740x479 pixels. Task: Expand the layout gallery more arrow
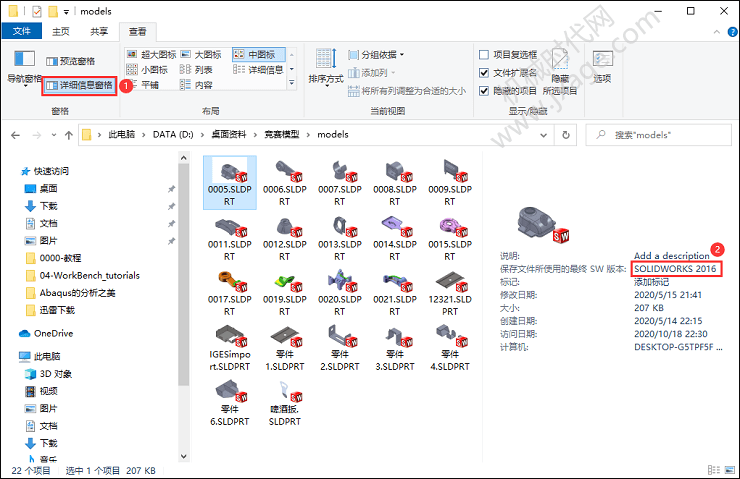[x=292, y=83]
